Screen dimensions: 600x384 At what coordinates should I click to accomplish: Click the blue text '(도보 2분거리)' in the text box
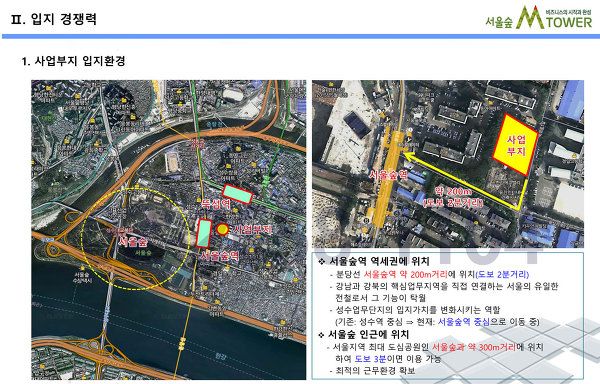point(502,274)
